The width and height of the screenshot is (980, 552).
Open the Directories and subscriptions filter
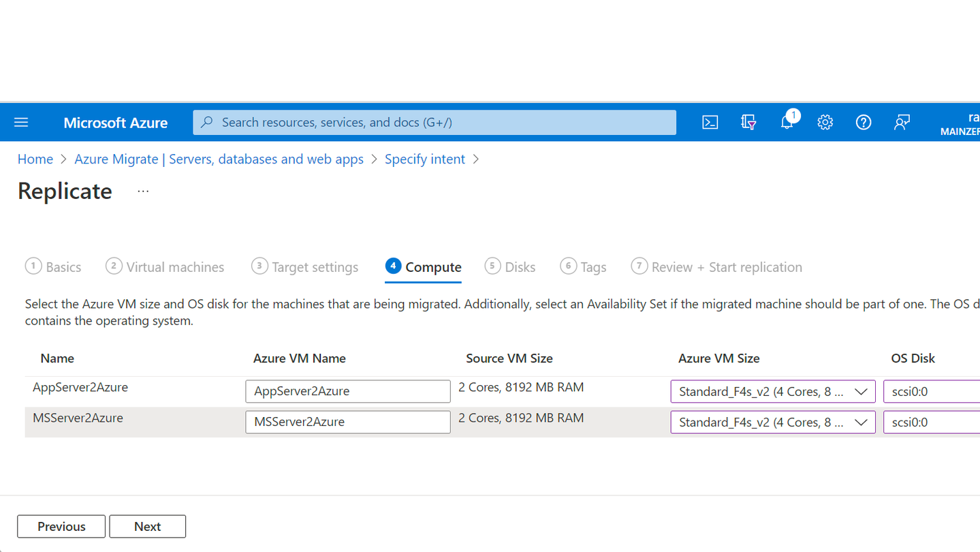click(748, 123)
